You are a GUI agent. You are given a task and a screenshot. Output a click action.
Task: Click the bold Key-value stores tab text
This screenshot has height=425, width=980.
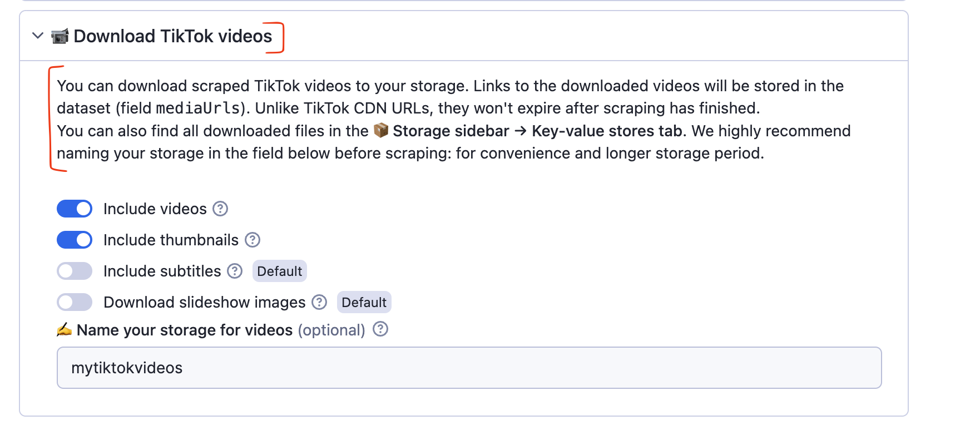(x=607, y=131)
